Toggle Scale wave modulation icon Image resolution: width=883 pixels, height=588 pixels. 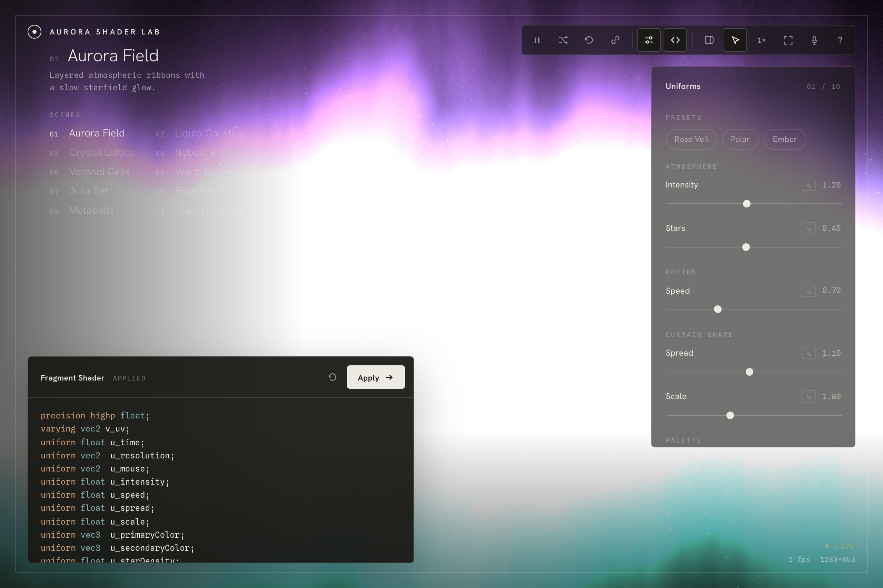pyautogui.click(x=809, y=396)
